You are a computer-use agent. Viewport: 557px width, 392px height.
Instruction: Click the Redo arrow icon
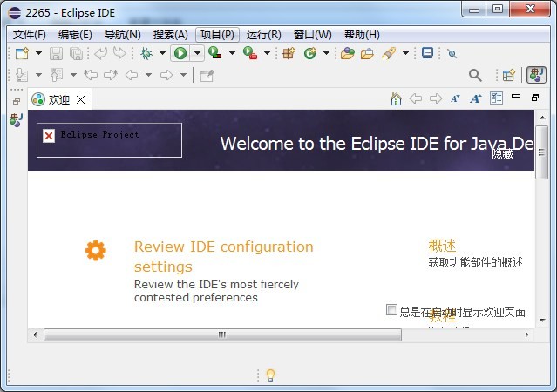pos(119,54)
